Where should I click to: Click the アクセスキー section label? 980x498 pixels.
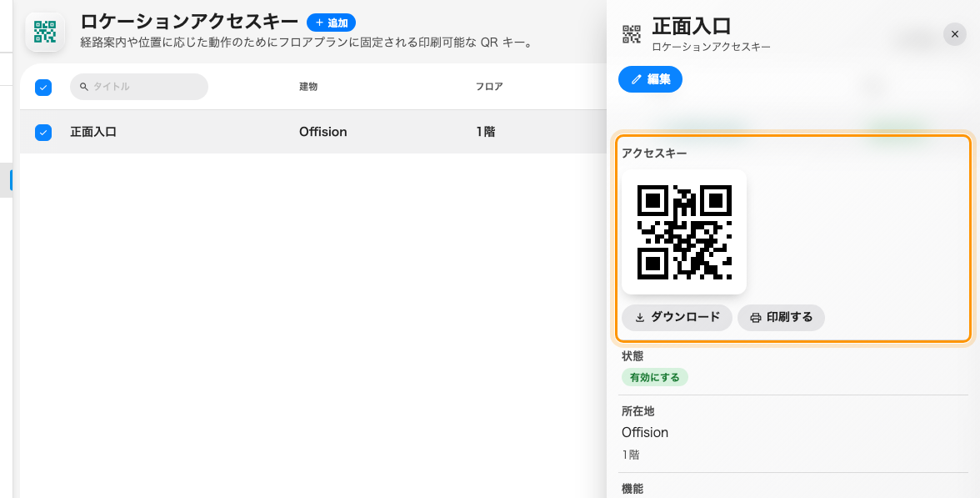point(654,153)
